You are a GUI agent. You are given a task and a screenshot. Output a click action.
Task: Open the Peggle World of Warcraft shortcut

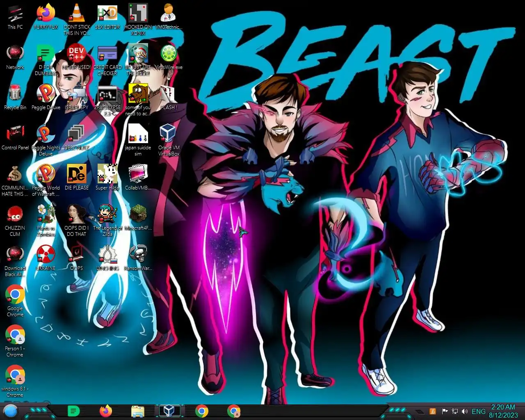(46, 180)
